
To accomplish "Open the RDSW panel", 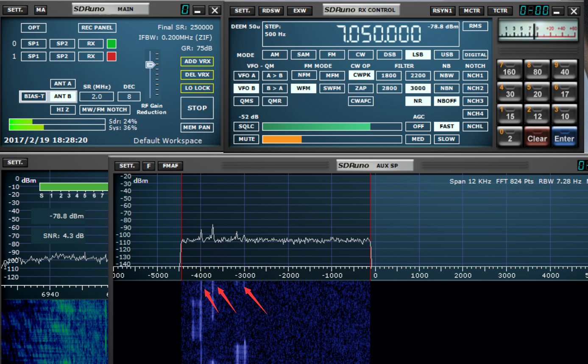I will coord(271,11).
